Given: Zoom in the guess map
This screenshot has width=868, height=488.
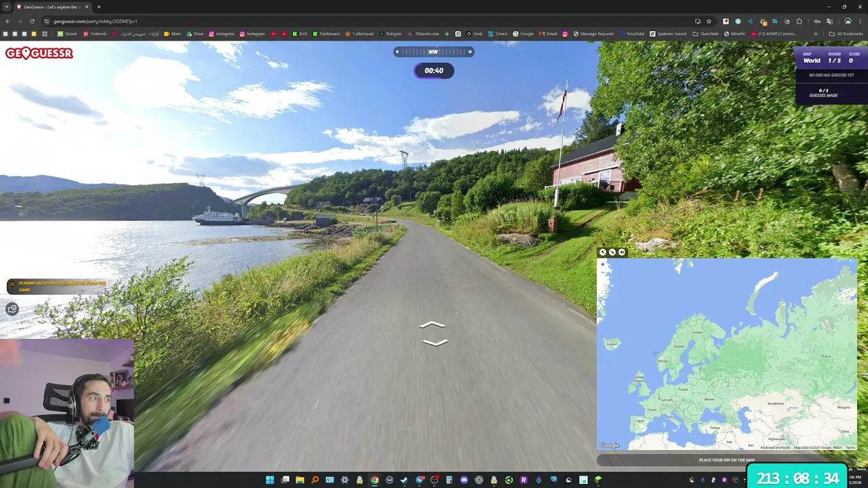Looking at the screenshot, I should click(x=603, y=264).
